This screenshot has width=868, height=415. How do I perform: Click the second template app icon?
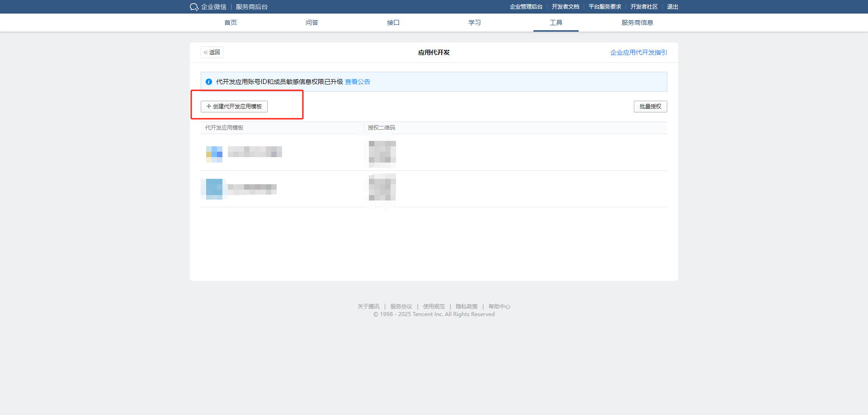[214, 188]
